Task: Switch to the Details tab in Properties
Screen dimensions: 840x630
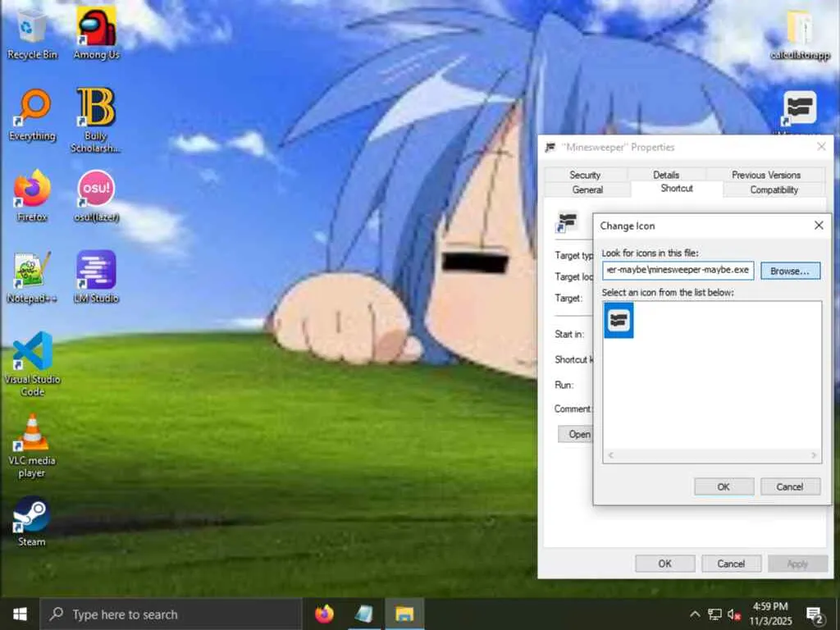Action: (x=666, y=175)
